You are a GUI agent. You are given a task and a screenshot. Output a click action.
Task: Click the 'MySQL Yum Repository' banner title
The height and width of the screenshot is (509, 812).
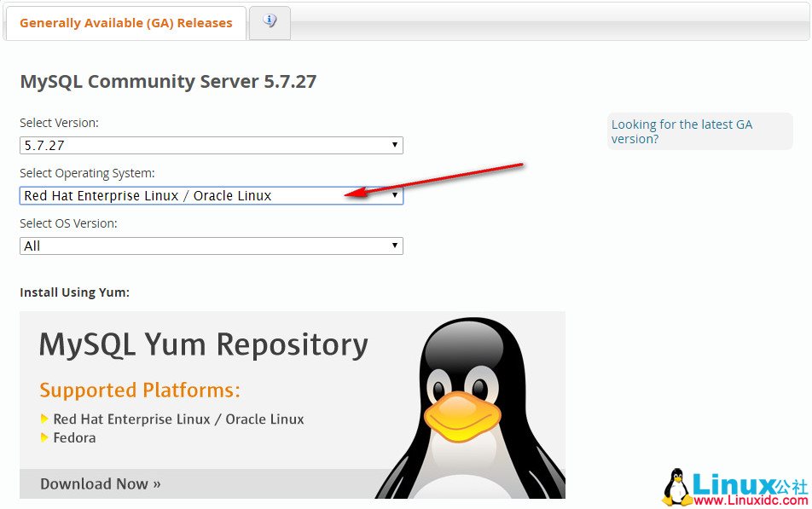[204, 344]
